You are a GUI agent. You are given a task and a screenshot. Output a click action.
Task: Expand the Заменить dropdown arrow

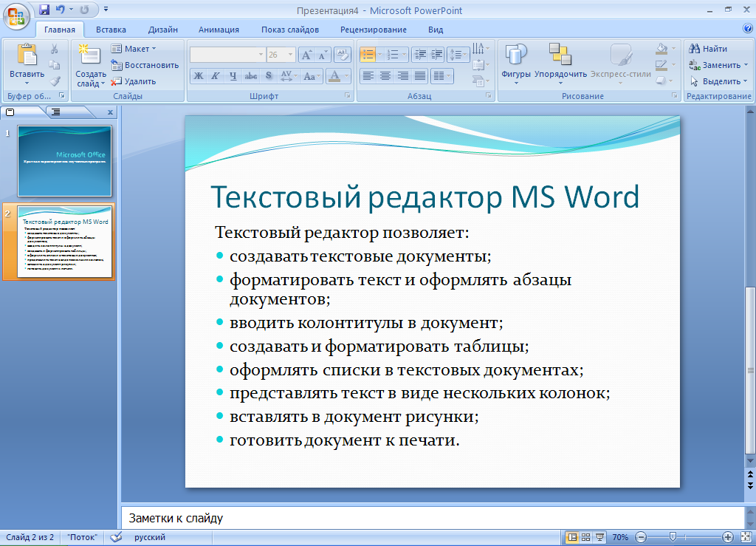(746, 65)
